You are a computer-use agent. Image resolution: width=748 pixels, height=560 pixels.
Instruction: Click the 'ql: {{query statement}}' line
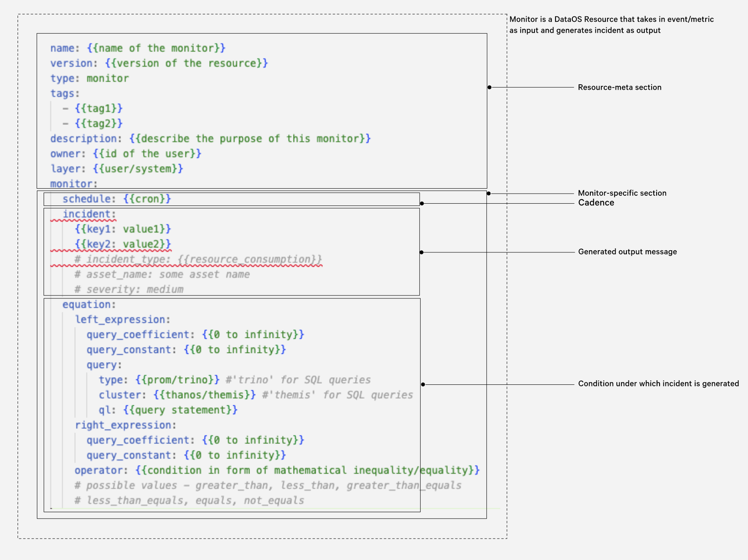click(168, 410)
